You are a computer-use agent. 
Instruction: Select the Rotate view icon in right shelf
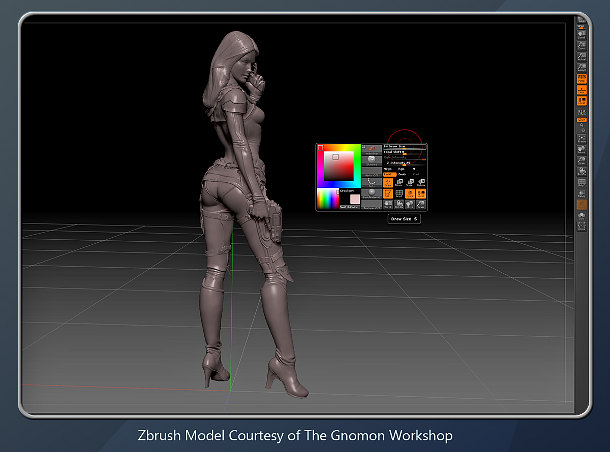582,171
